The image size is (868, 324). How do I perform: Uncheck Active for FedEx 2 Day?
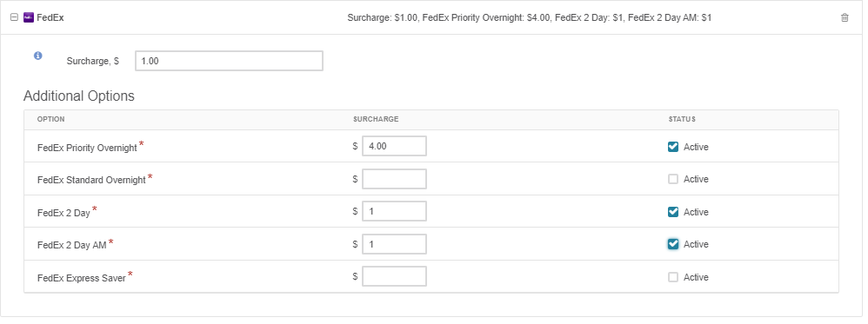[x=673, y=212]
